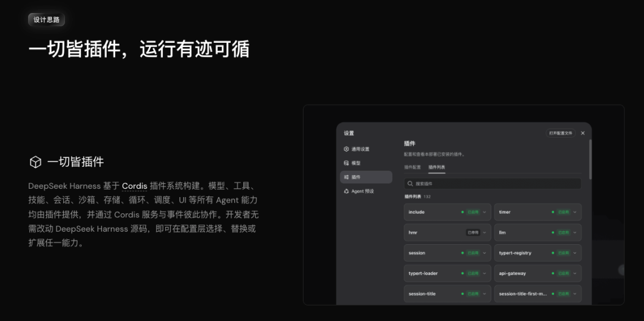The image size is (644, 321).
Task: Click the Model (模型) database icon in sidebar
Action: [x=346, y=163]
